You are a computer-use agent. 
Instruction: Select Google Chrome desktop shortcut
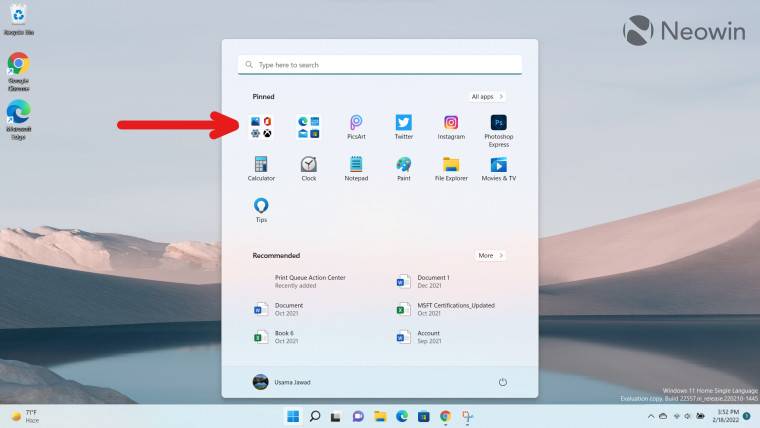(18, 72)
